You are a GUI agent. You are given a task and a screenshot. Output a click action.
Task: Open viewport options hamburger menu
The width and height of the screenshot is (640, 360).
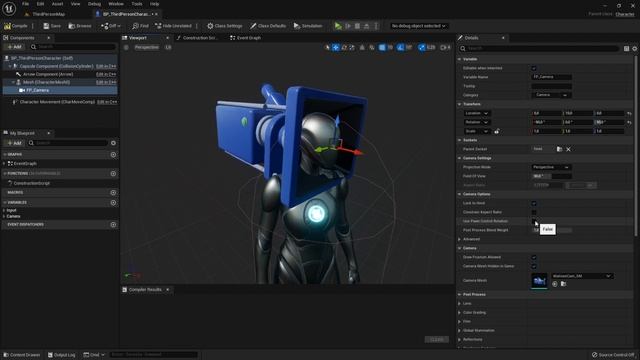click(126, 47)
